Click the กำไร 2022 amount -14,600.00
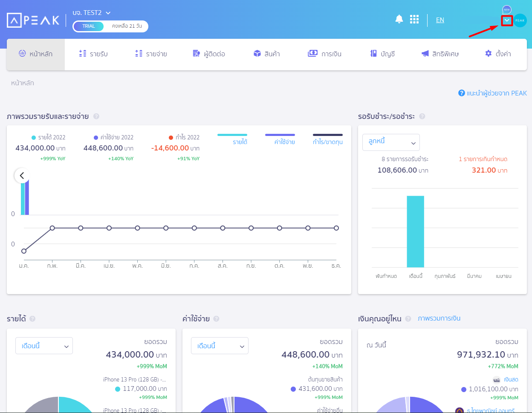 pos(170,148)
